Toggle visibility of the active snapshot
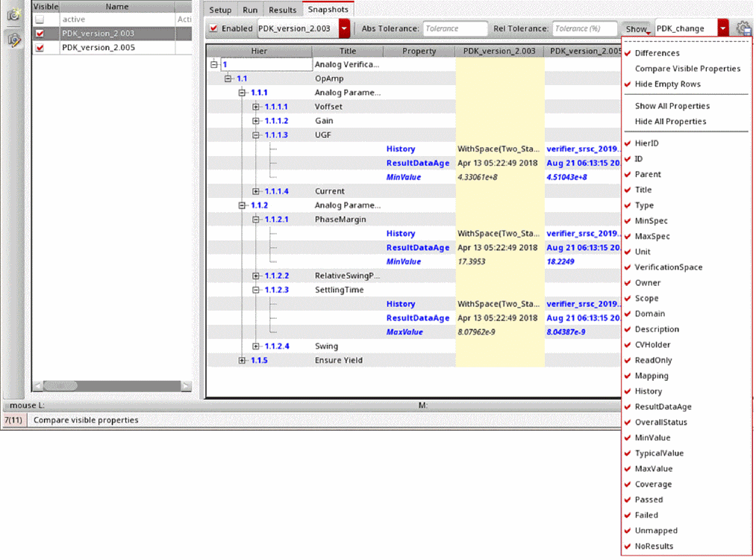Viewport: 756px width, 560px height. click(x=40, y=19)
